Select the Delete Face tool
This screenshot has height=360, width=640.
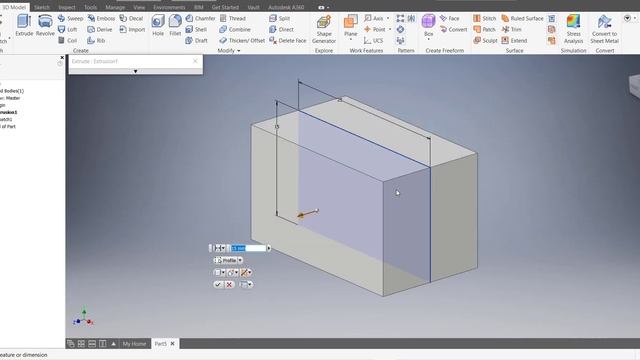point(288,40)
